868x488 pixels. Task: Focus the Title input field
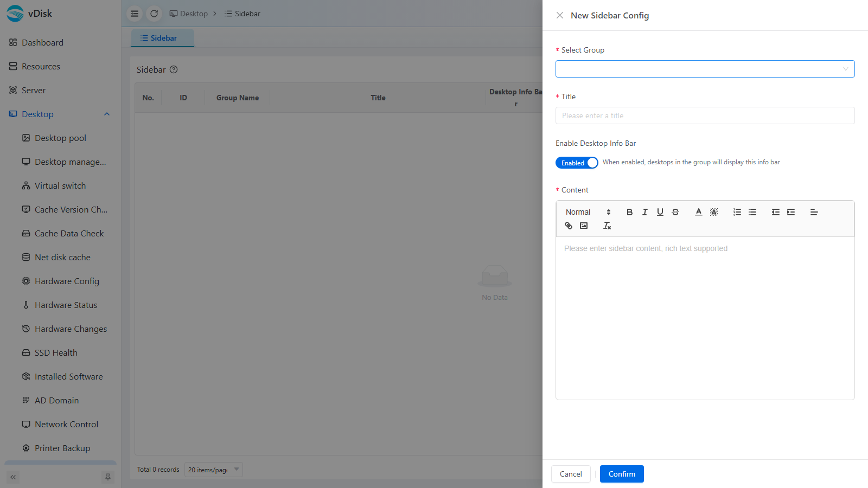pos(705,115)
